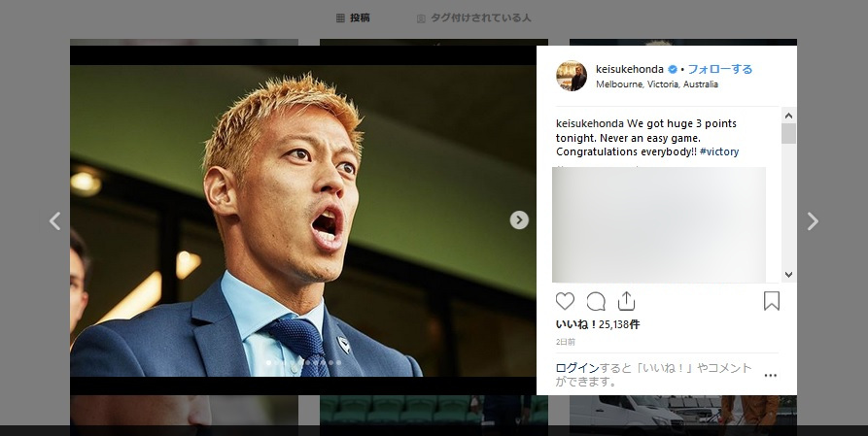Select first carousel indicator dot
Viewport: 868px width, 436px height.
tap(269, 363)
